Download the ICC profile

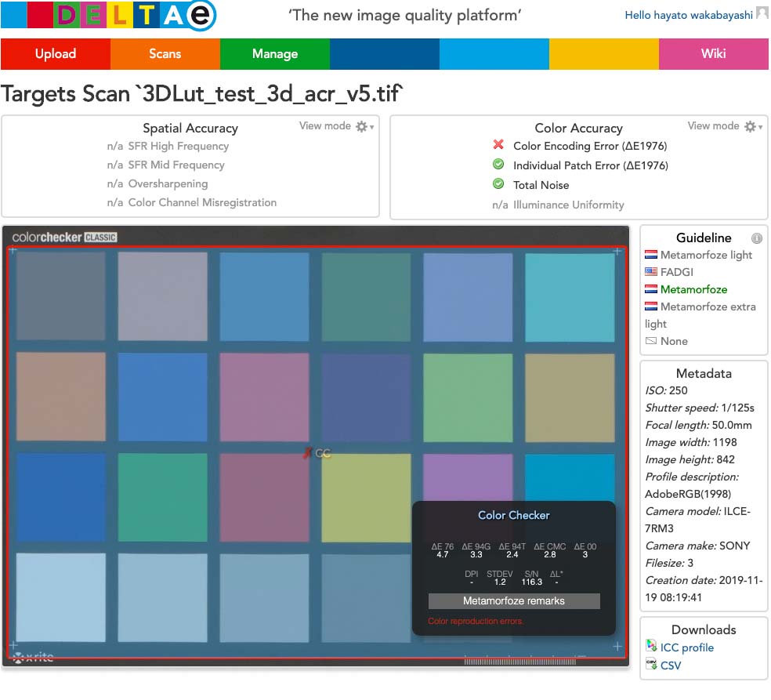click(x=686, y=647)
